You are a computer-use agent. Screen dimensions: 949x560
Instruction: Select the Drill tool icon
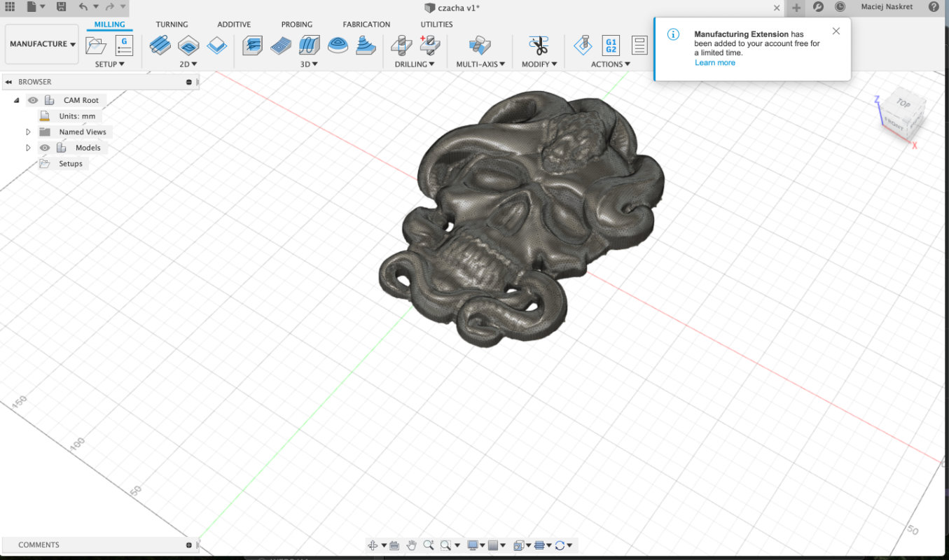(401, 46)
